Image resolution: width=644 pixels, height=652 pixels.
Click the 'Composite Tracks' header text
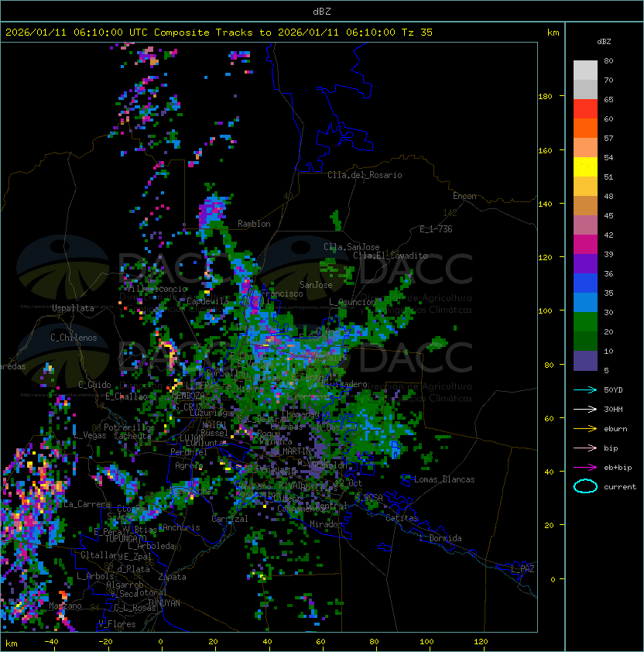(204, 33)
